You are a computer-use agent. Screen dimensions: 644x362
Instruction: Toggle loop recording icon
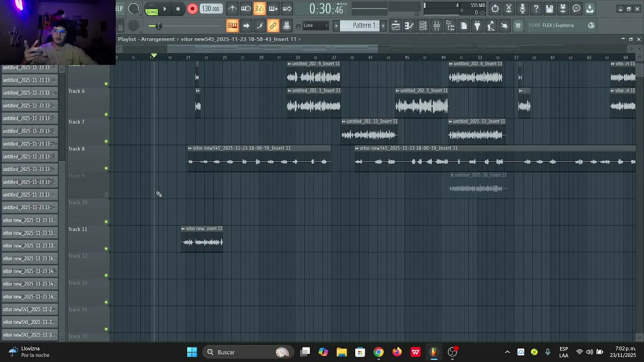pos(287,9)
